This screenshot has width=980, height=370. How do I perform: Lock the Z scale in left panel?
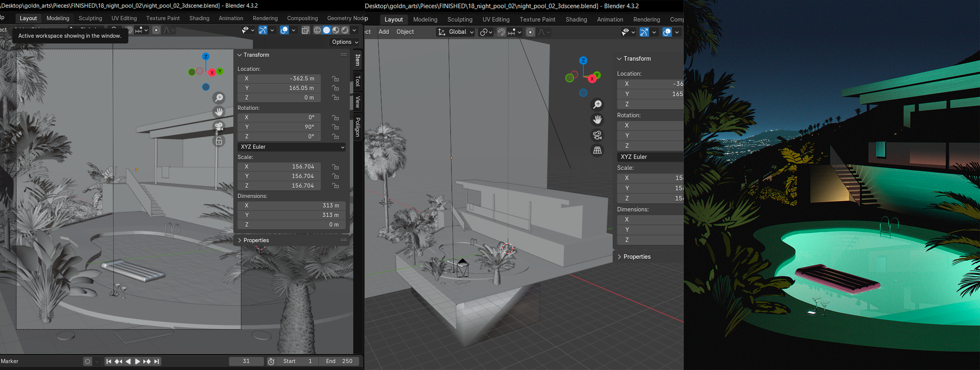coord(336,186)
